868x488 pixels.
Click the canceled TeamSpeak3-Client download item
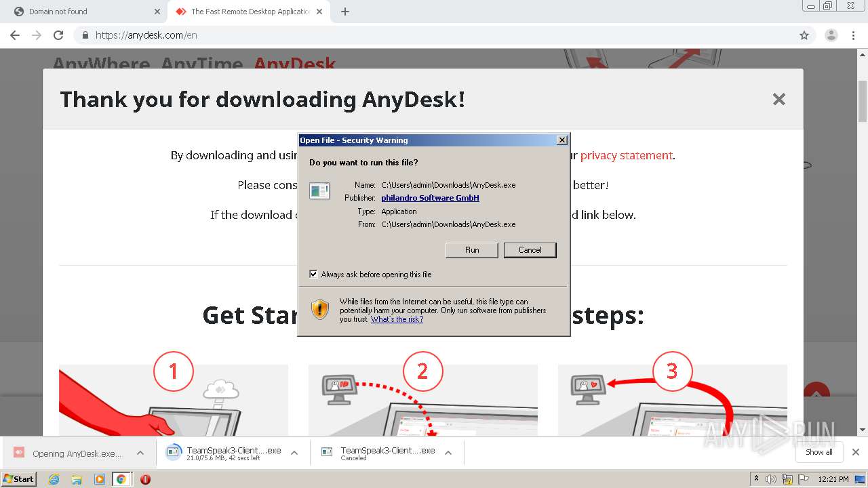tap(378, 453)
